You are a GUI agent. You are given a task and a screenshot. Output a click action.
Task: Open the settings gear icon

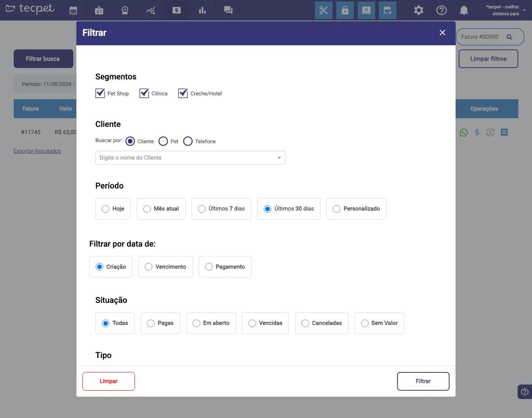(x=419, y=10)
